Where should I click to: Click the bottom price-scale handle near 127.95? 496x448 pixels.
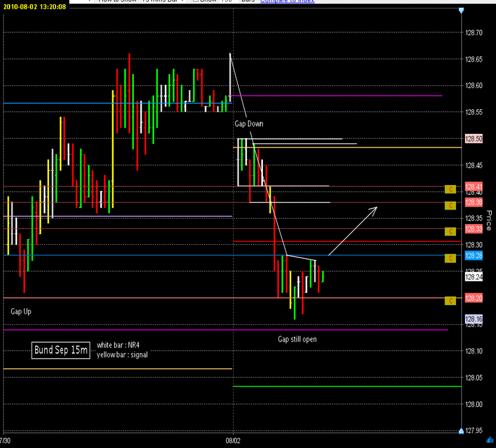[x=461, y=431]
